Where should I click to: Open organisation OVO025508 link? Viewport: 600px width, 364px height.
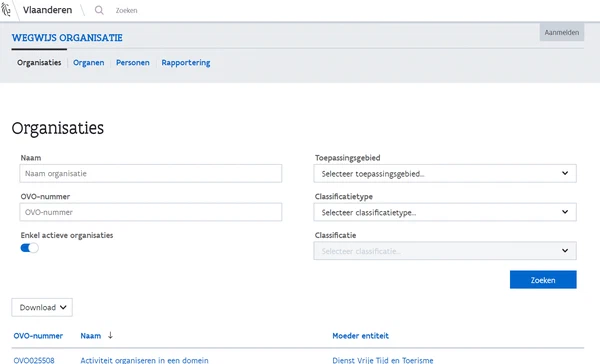(34, 360)
